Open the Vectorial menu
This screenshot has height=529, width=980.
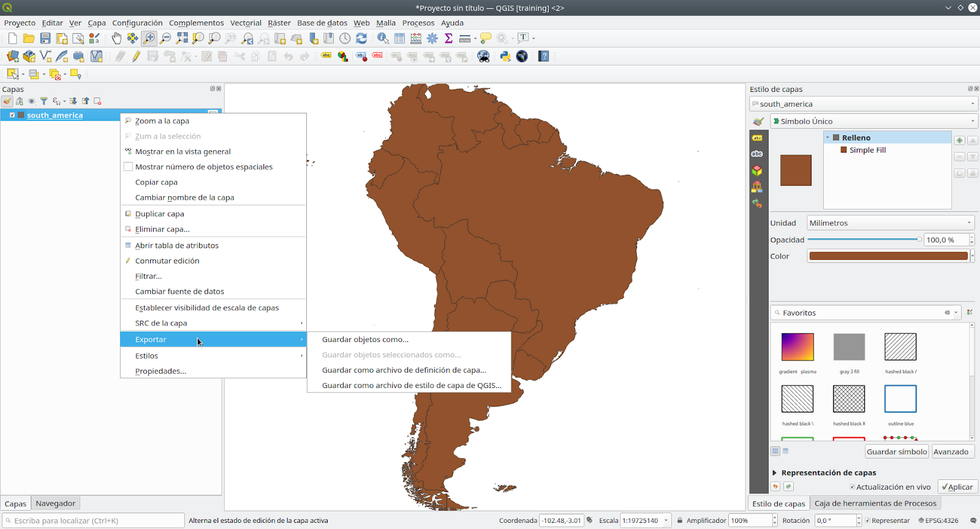coord(246,23)
